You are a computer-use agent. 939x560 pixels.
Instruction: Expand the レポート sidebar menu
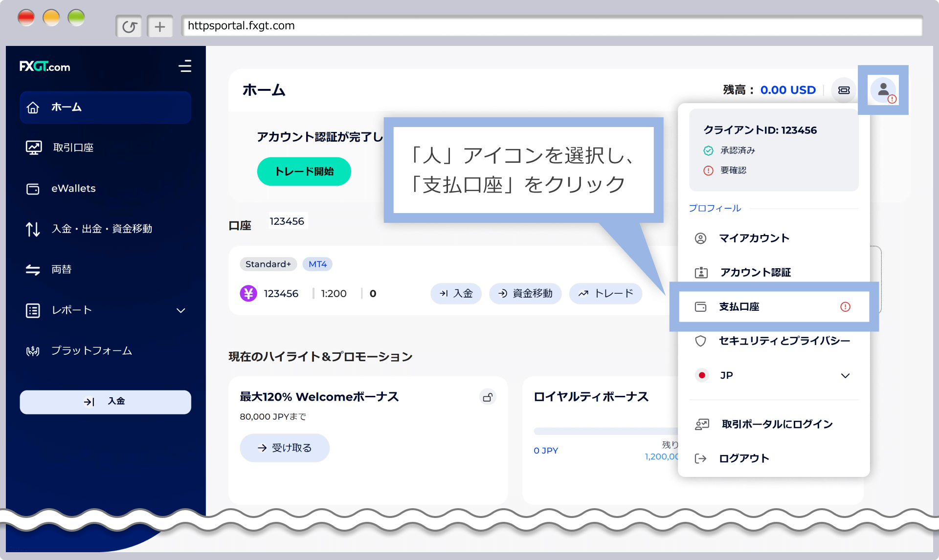181,310
